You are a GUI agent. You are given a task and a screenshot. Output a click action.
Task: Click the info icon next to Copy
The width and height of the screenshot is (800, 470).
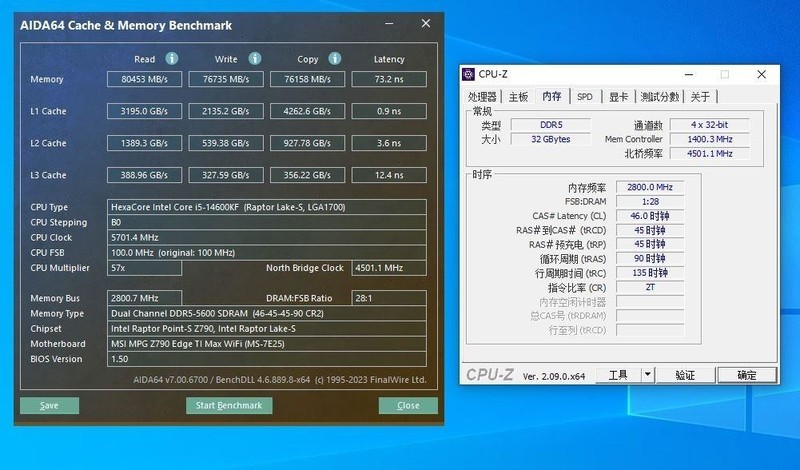(335, 59)
